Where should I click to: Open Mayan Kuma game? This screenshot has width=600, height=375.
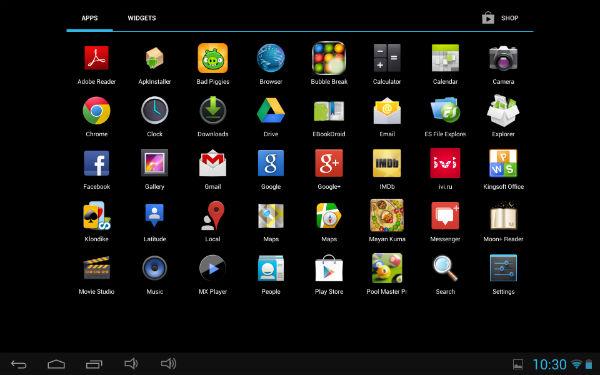tap(387, 215)
